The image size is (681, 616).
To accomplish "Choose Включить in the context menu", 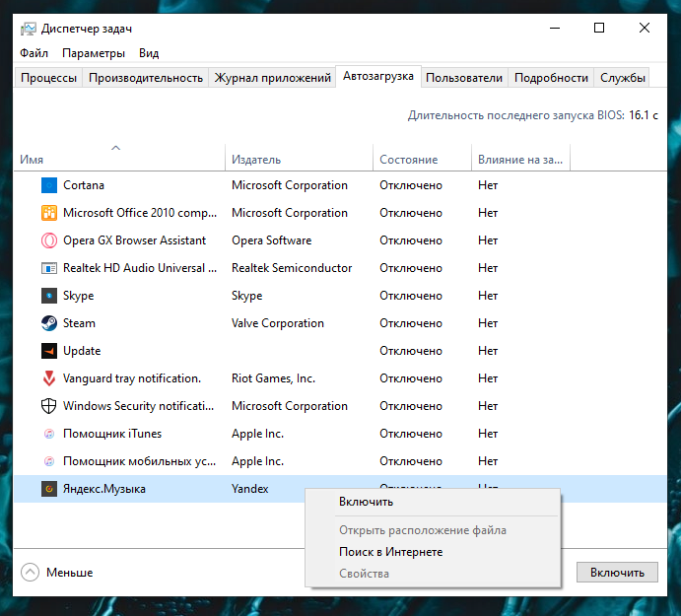I will [x=433, y=502].
